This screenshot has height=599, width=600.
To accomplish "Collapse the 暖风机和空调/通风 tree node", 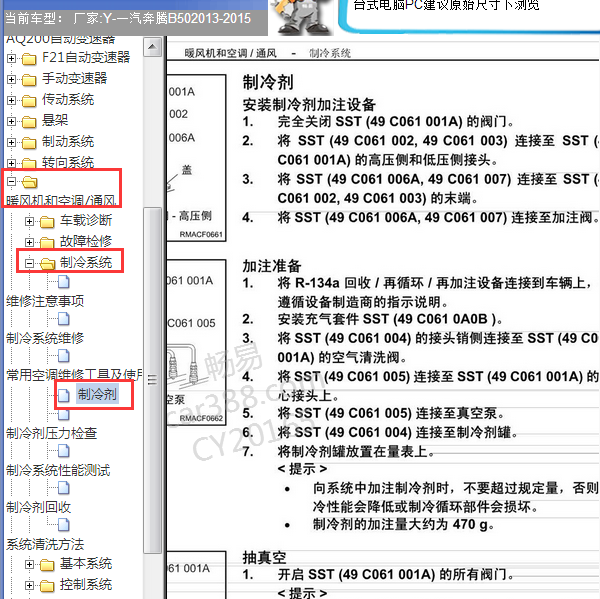I will point(11,181).
